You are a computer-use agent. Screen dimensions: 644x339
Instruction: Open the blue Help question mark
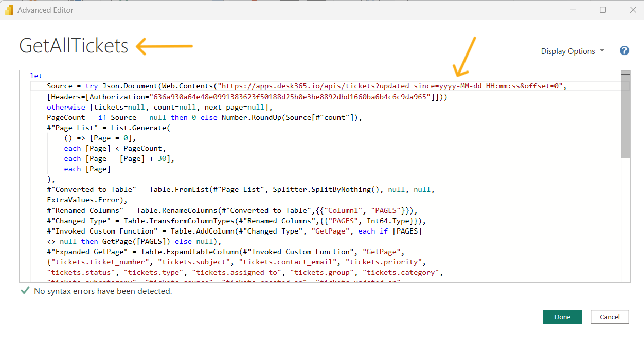click(624, 50)
